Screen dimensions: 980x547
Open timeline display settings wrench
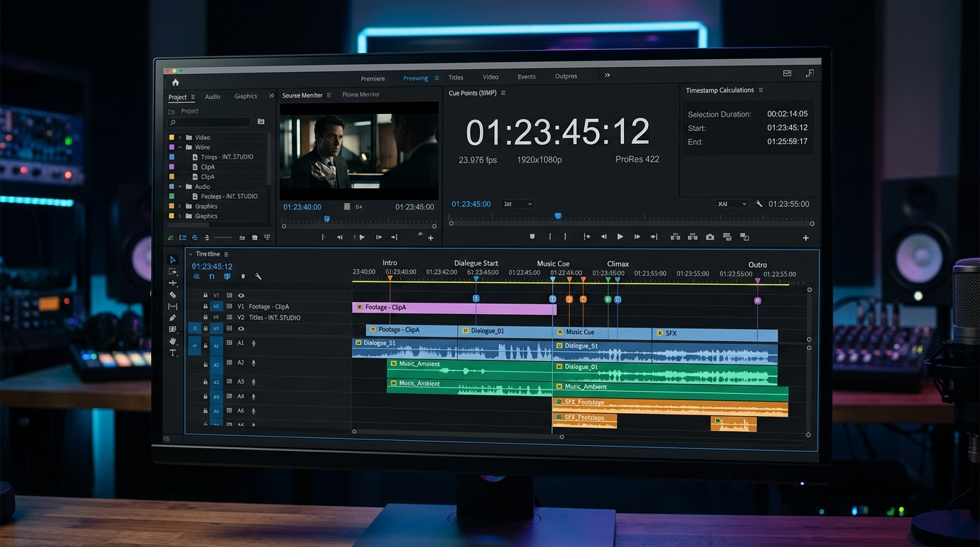pos(258,276)
